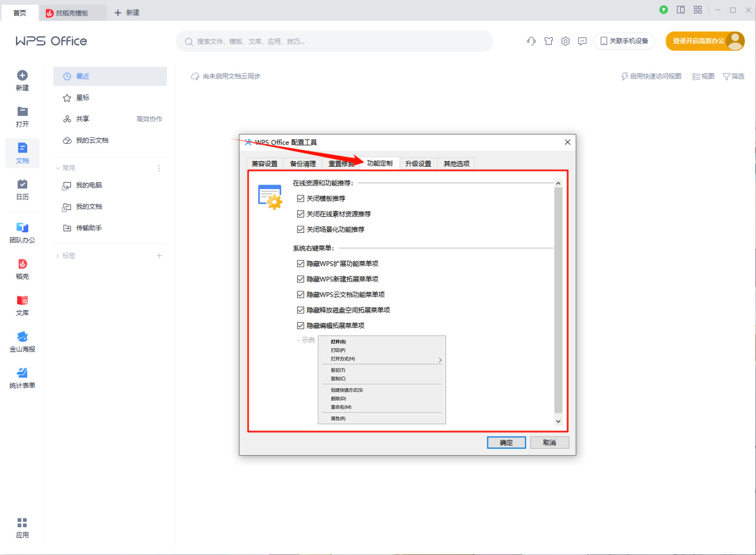This screenshot has height=555, width=756.
Task: Open the 视图 view mode dropdown
Action: coord(703,76)
